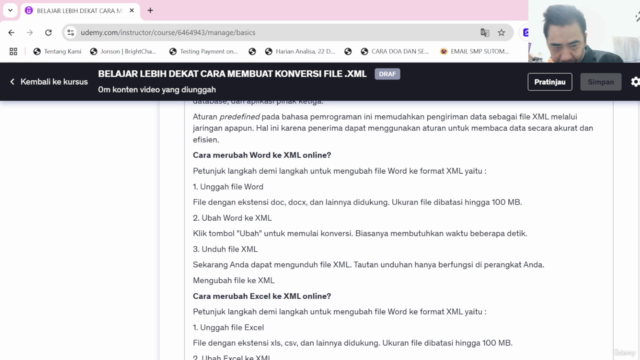
Task: Click heading 'Cara merubah Word ke XML online?'
Action: pos(262,155)
